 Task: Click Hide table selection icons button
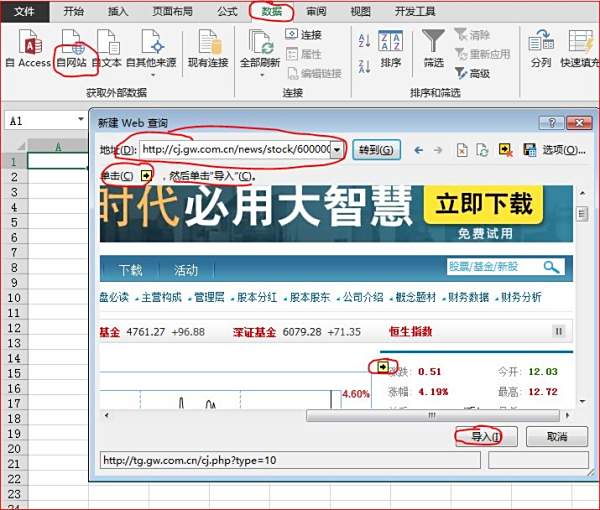[x=505, y=150]
